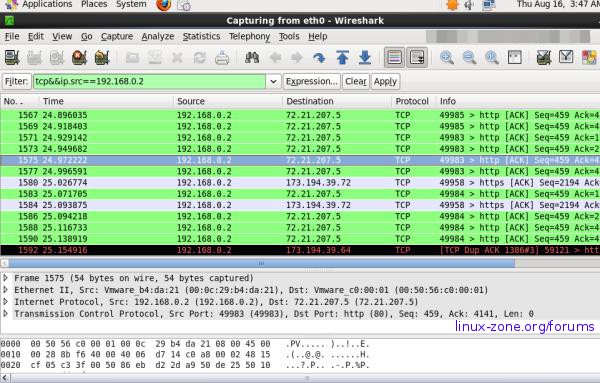Click the Filter: button
The image size is (600, 383).
click(x=16, y=81)
